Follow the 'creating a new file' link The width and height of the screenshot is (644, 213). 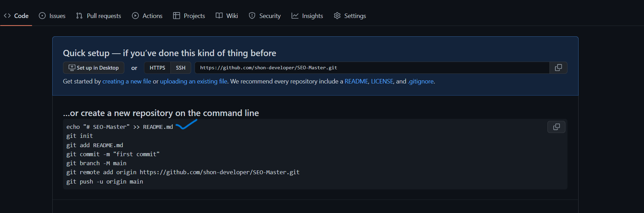tap(127, 81)
